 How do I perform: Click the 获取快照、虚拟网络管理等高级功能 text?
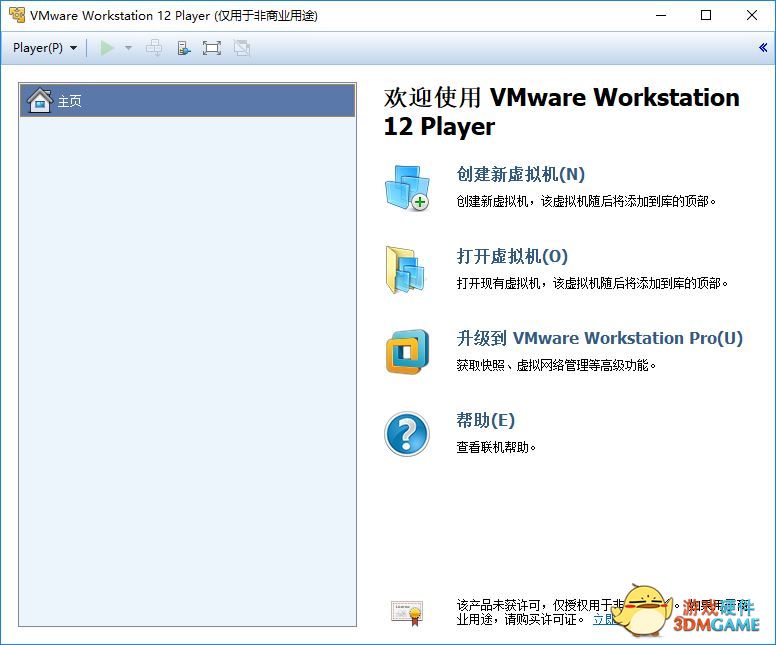point(556,365)
